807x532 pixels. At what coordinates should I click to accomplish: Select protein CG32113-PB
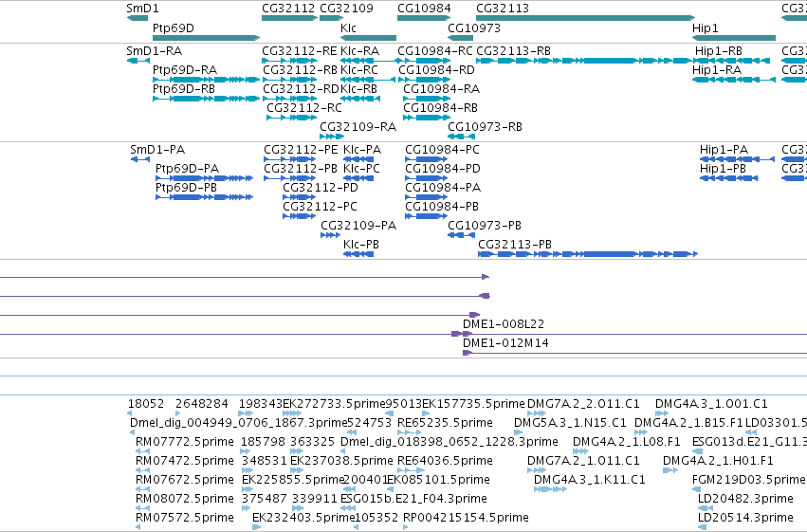click(x=515, y=245)
